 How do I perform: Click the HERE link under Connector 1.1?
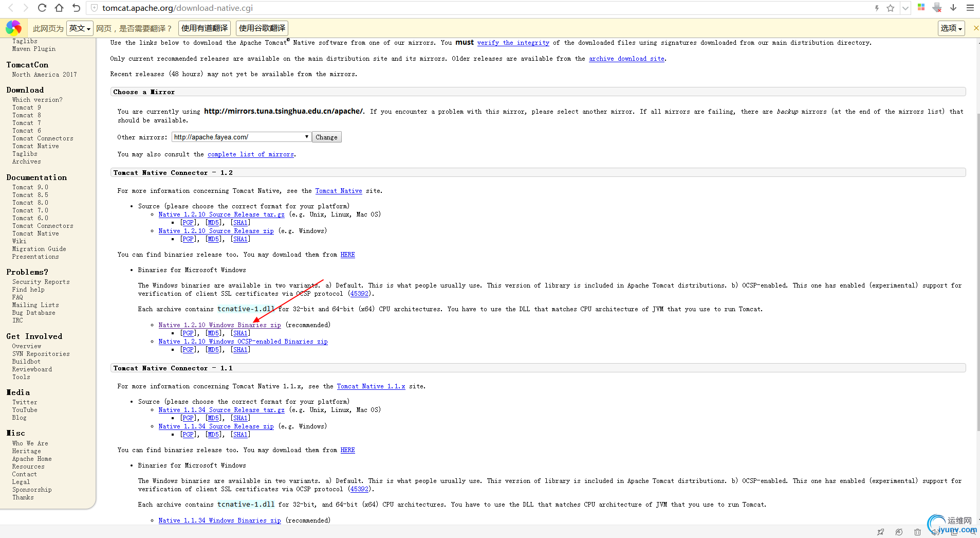tap(347, 450)
